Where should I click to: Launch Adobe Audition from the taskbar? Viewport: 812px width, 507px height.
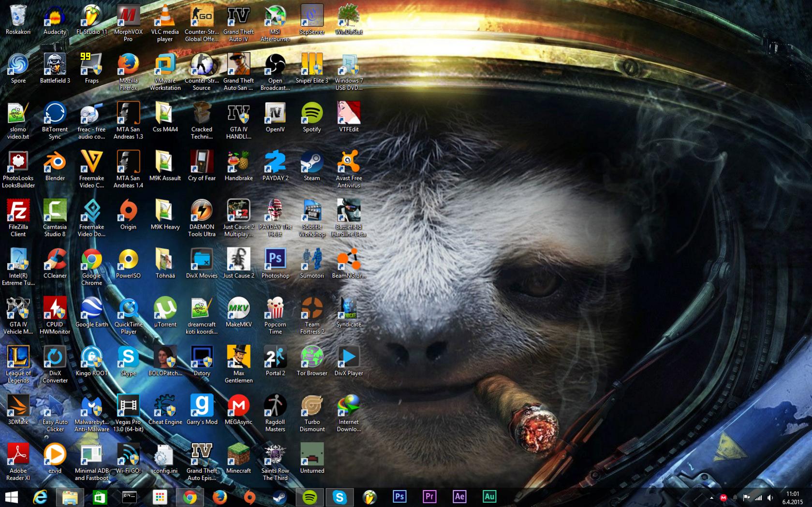(x=489, y=497)
